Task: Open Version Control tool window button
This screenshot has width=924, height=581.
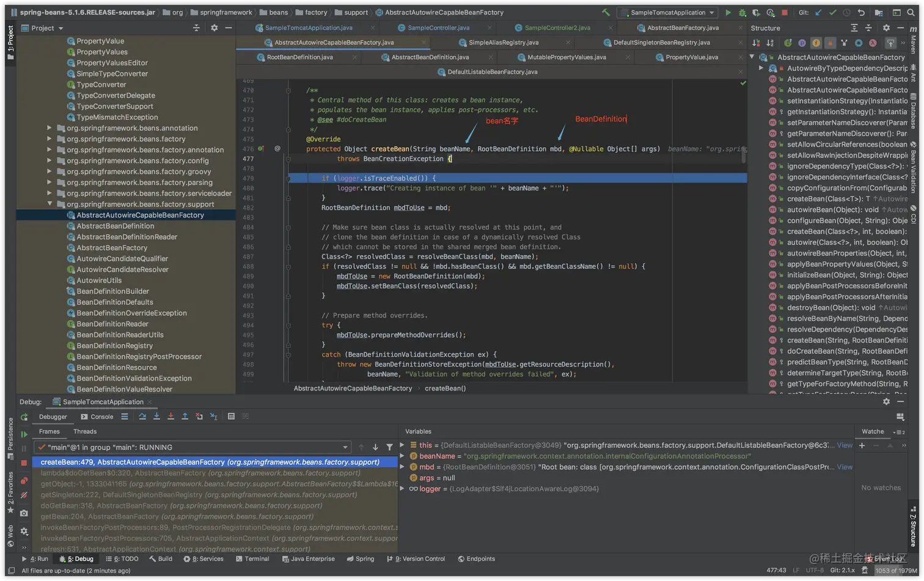Action: [416, 559]
